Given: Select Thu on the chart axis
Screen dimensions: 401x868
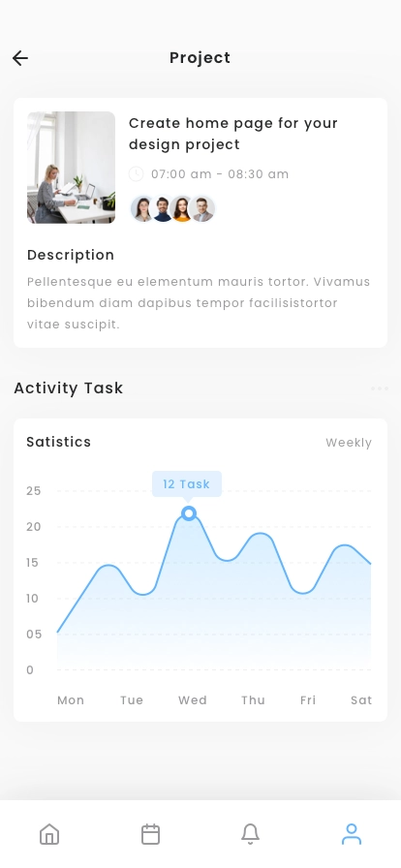Looking at the screenshot, I should (x=253, y=700).
